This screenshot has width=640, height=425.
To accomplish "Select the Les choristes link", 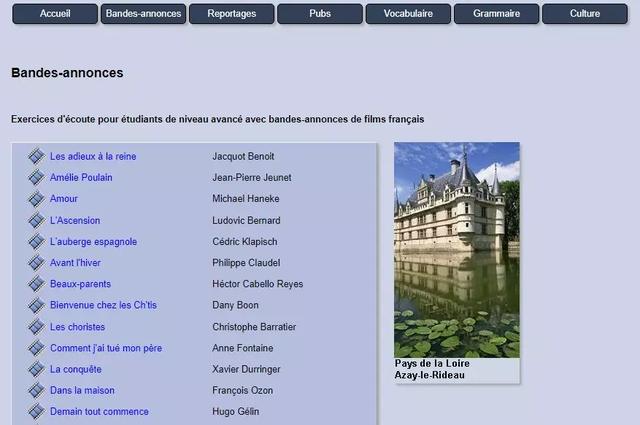I will tap(78, 327).
